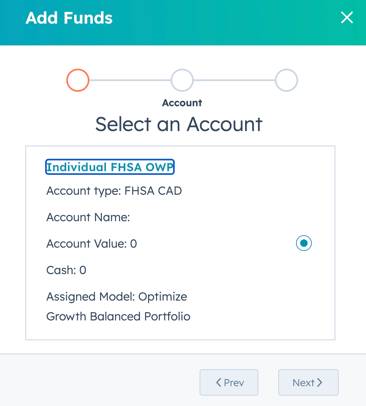Click progress line between first and second steps
The width and height of the screenshot is (366, 406).
click(x=130, y=80)
